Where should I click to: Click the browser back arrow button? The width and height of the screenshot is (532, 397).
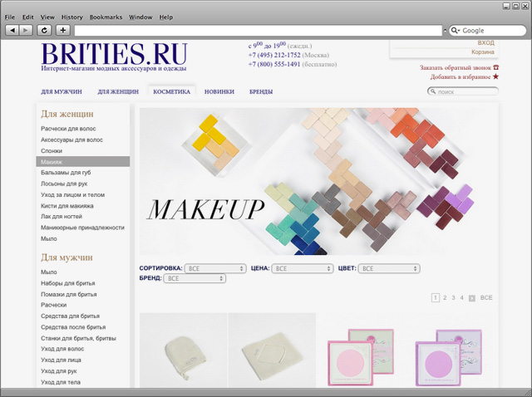pos(12,30)
